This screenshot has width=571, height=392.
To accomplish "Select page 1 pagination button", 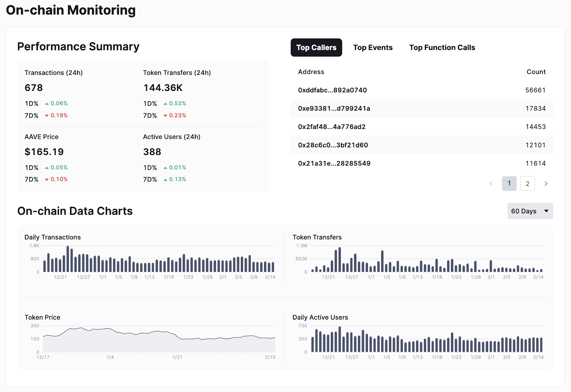I will click(x=509, y=184).
